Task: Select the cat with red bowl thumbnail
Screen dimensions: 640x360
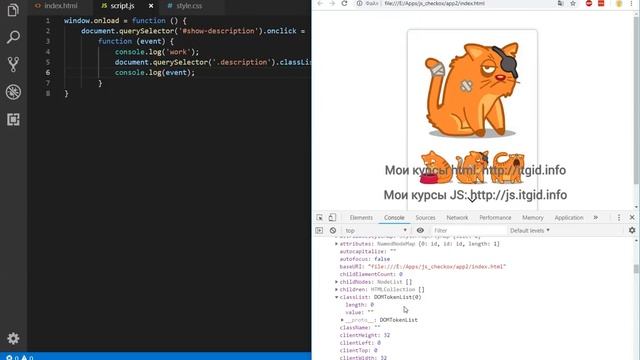Action: (x=436, y=167)
